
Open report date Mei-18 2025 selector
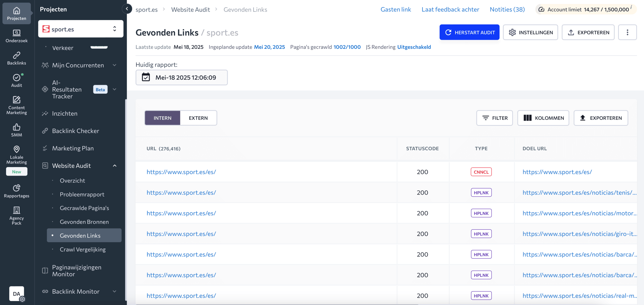click(x=182, y=77)
